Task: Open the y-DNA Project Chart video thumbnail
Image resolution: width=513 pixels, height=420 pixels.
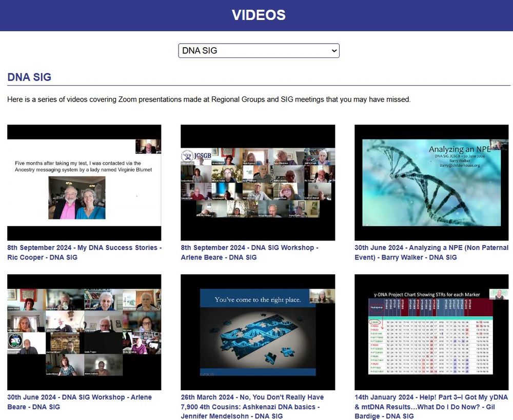Action: tap(431, 332)
